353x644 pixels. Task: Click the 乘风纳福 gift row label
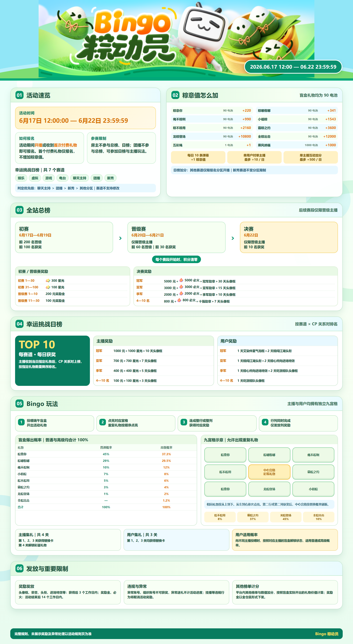(264, 145)
